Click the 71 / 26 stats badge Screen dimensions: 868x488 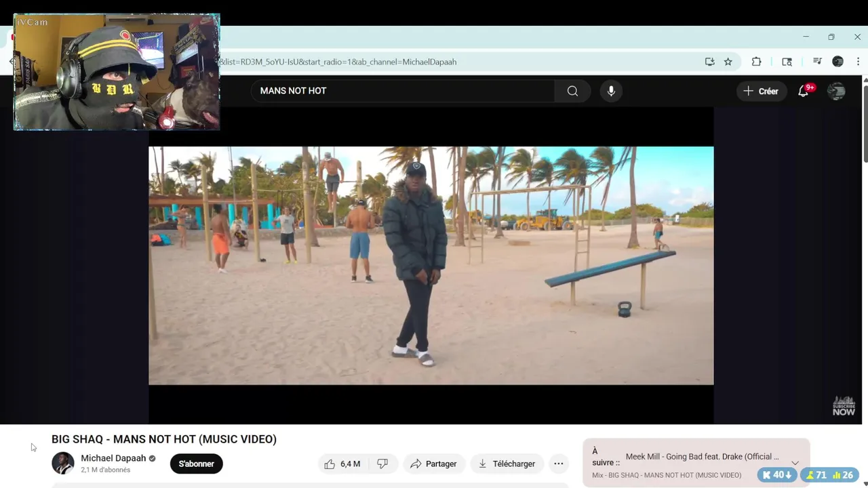829,475
